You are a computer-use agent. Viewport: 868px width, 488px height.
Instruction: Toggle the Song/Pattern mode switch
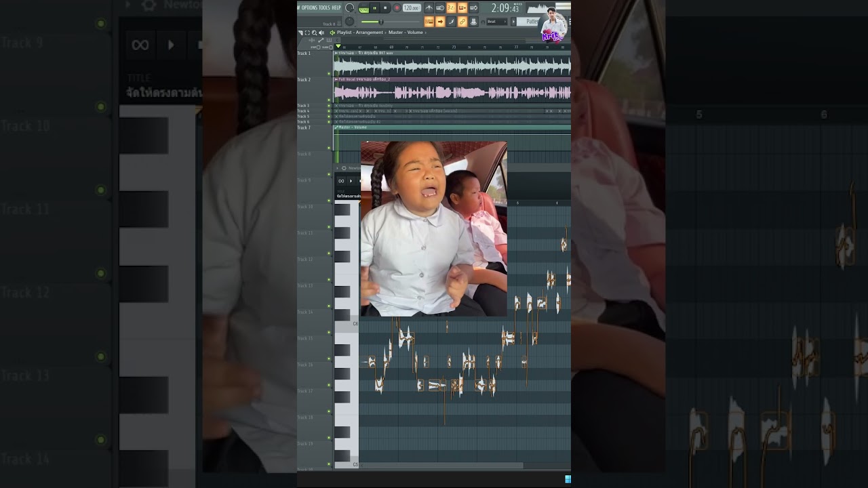tap(364, 8)
